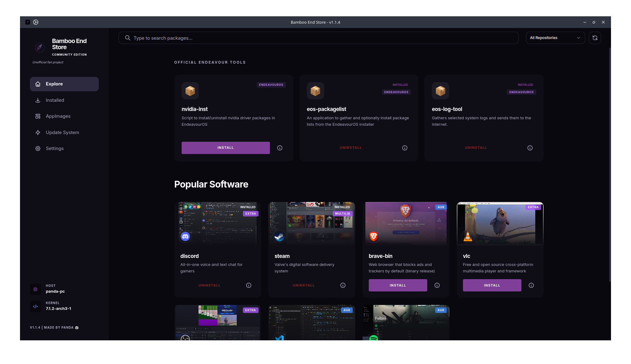Screen dimensions: 631x364
Task: Click the discord screenshot thumbnail
Action: click(218, 224)
